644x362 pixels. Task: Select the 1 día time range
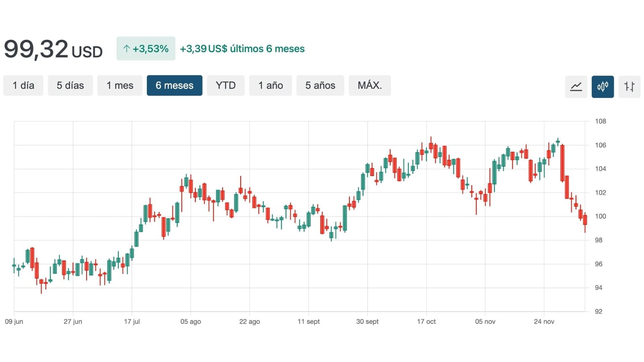pyautogui.click(x=23, y=85)
